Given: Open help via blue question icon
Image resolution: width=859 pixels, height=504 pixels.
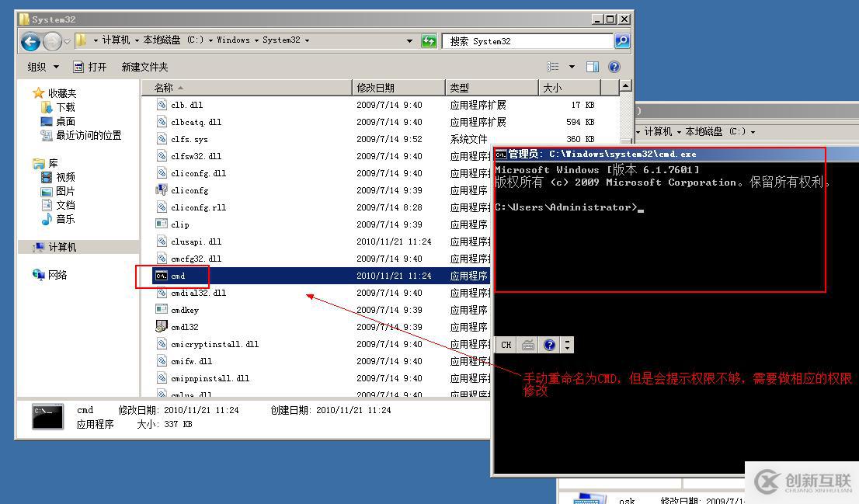Looking at the screenshot, I should coord(614,67).
